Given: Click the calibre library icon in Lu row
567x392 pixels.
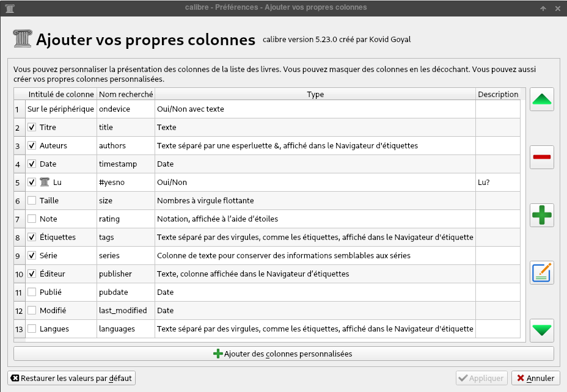Looking at the screenshot, I should [44, 182].
